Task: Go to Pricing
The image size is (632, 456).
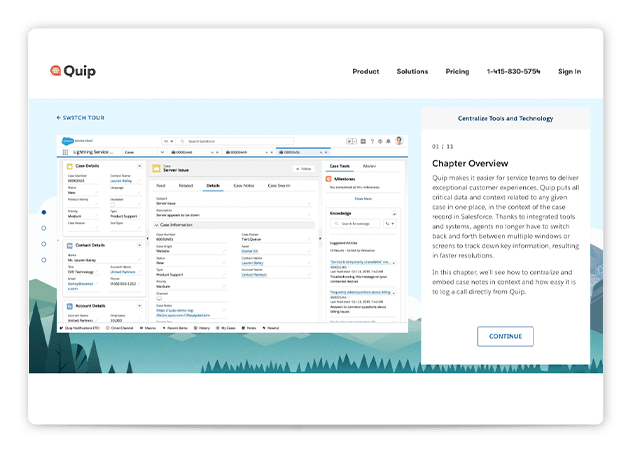Action: (x=457, y=71)
